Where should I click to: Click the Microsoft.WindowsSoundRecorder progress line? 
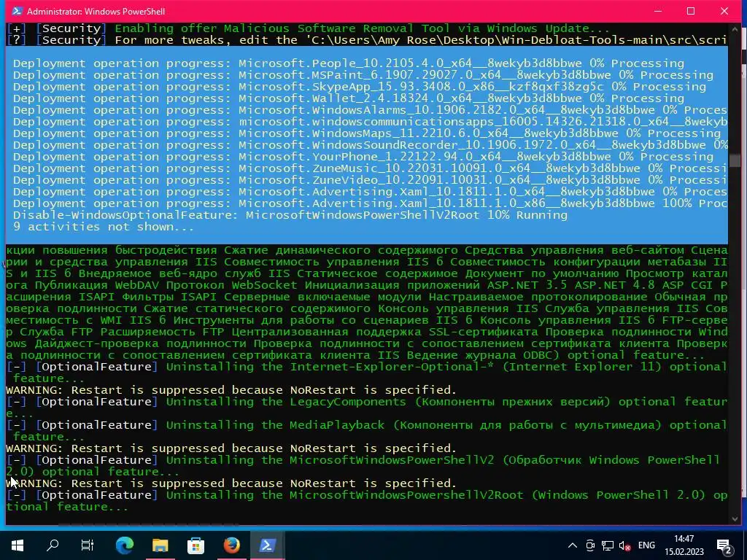coord(370,145)
